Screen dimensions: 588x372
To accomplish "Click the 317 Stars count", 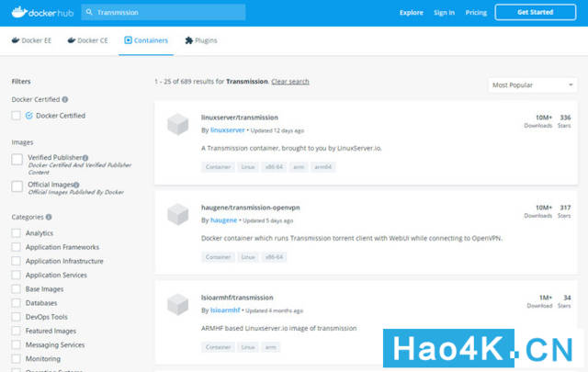I will 565,208.
